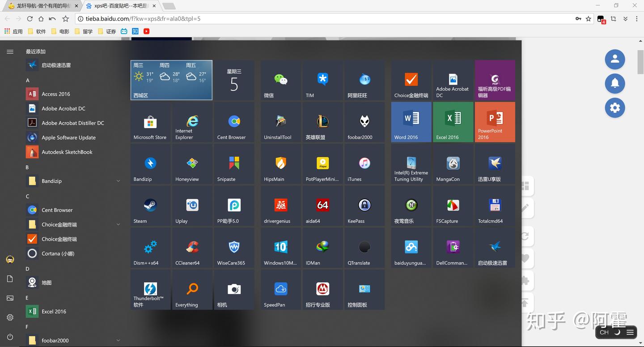Switch to the 龙轩导航 browser tab
Screen dimensions: 644x347
pyautogui.click(x=43, y=6)
